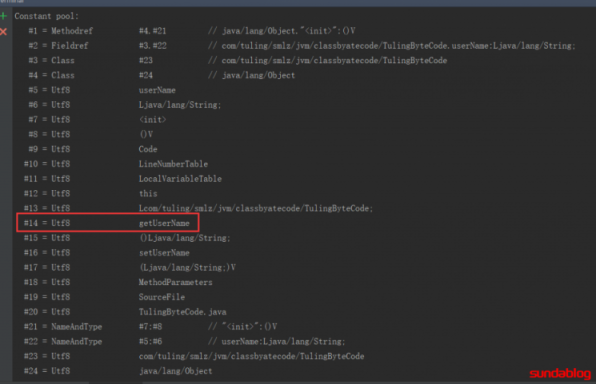Select the 'Constant pool:' header line
Viewport: 596px width, 384px height.
(x=47, y=16)
